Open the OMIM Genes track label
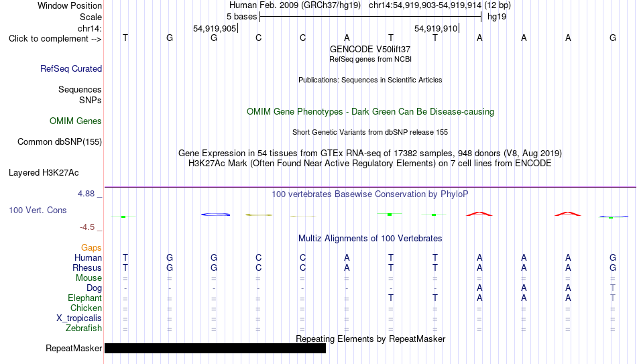The width and height of the screenshot is (637, 364). [x=76, y=121]
